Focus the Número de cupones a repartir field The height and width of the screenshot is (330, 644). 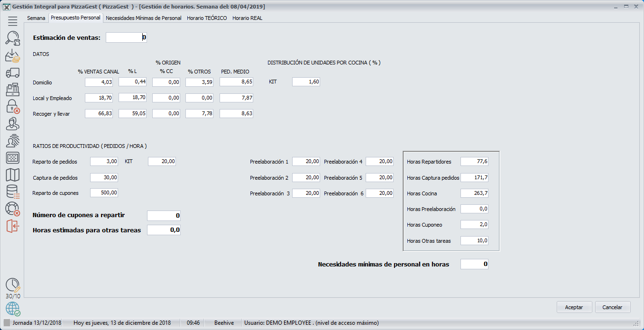tap(164, 216)
